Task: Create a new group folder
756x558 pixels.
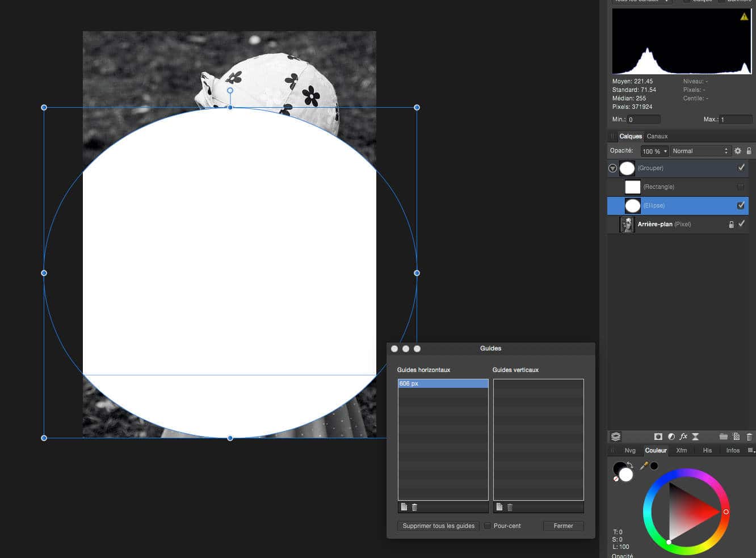Action: [x=723, y=437]
